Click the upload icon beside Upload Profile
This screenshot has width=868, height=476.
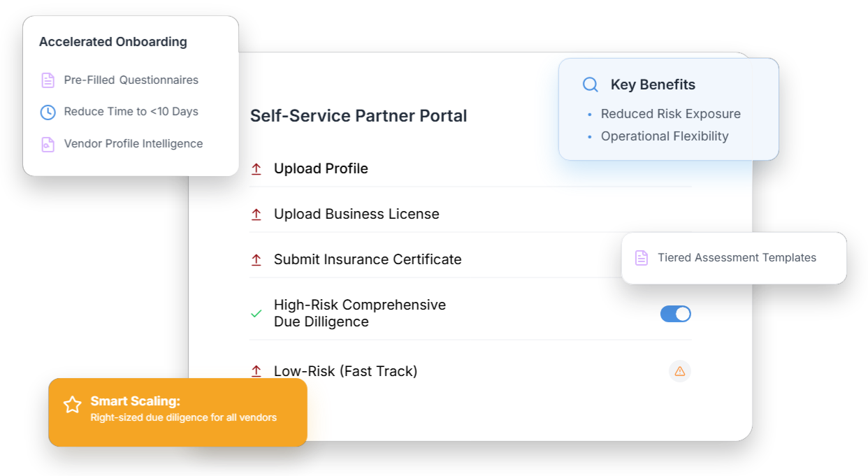256,168
